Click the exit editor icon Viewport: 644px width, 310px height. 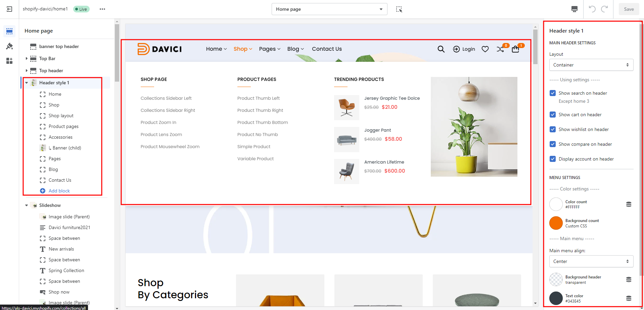tap(9, 9)
